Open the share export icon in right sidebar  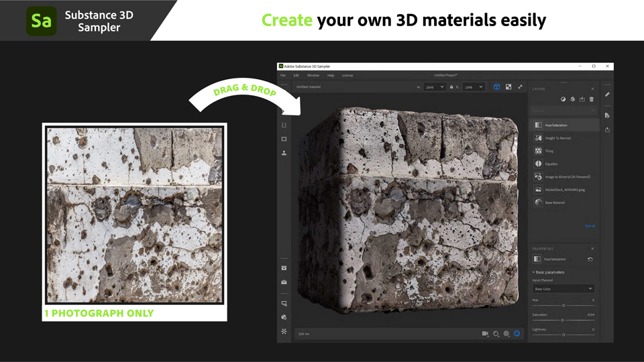(x=607, y=129)
